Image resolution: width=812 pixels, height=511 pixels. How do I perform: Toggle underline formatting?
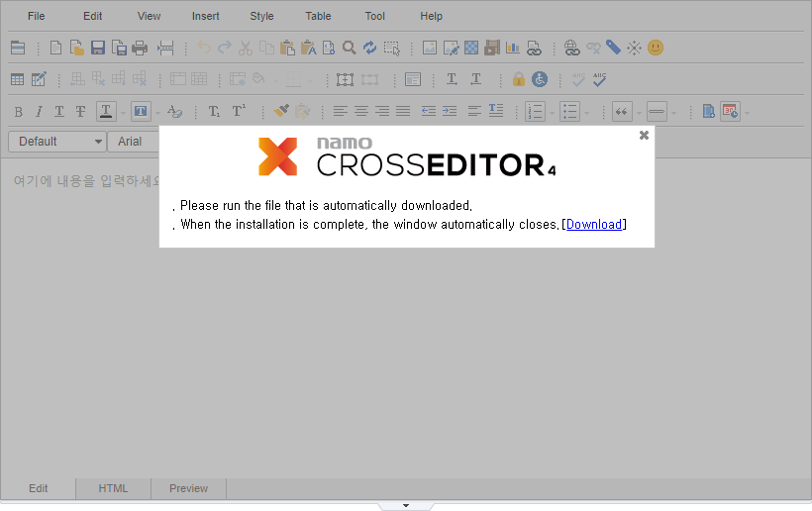(59, 111)
